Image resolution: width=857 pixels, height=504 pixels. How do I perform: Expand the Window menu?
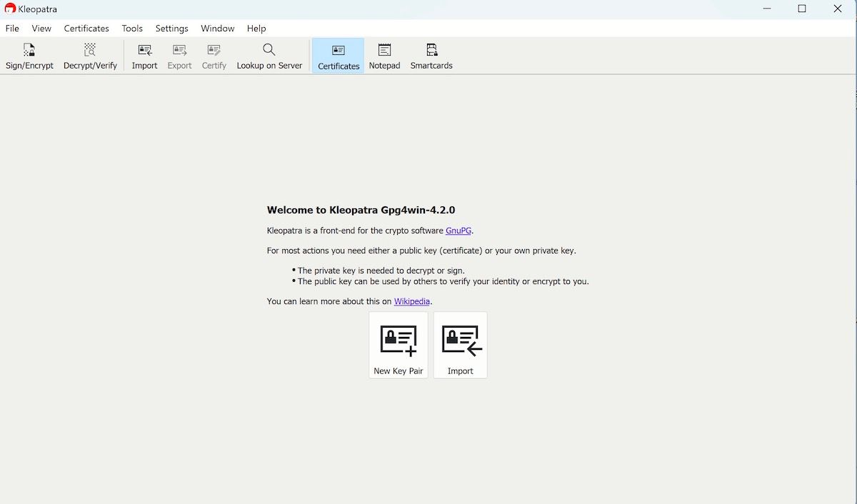coord(217,29)
